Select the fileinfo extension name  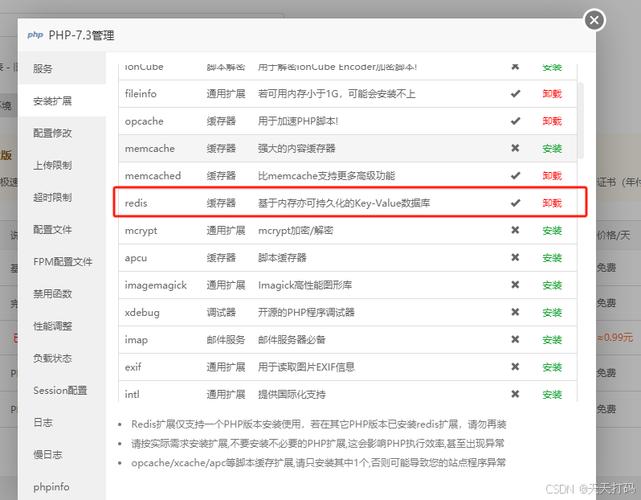tap(141, 94)
